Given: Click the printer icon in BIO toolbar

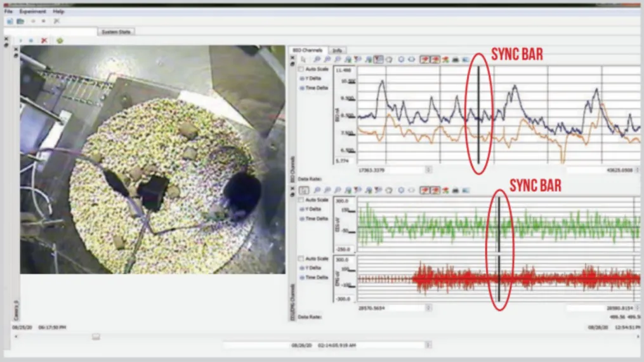Looking at the screenshot, I should tap(456, 60).
